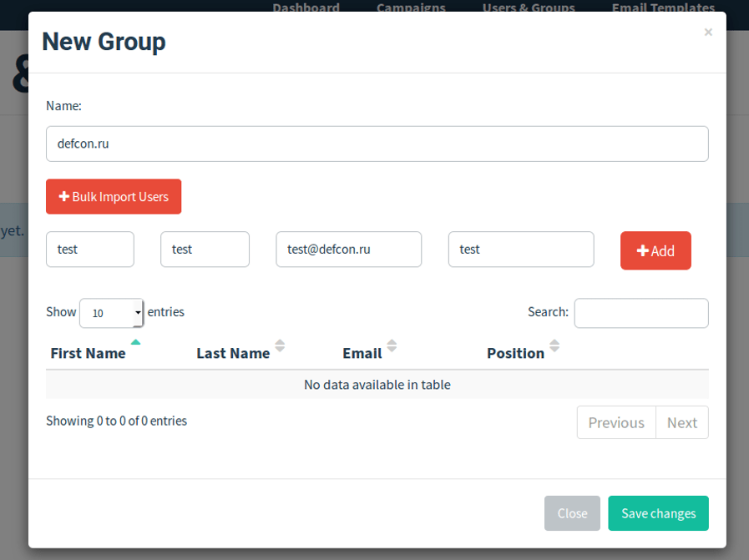Open the Show entries count dropdown
The height and width of the screenshot is (560, 749).
pyautogui.click(x=112, y=313)
